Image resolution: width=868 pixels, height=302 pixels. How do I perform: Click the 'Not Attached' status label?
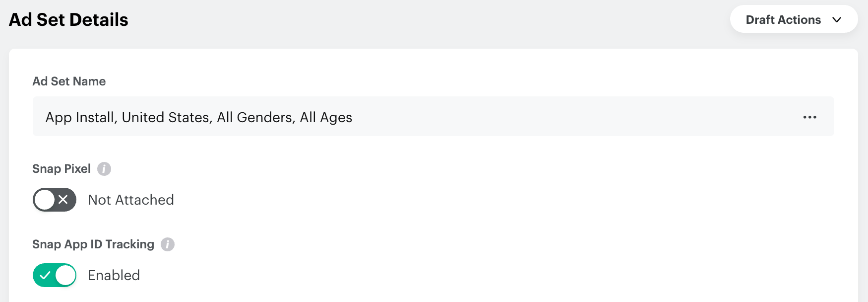131,200
